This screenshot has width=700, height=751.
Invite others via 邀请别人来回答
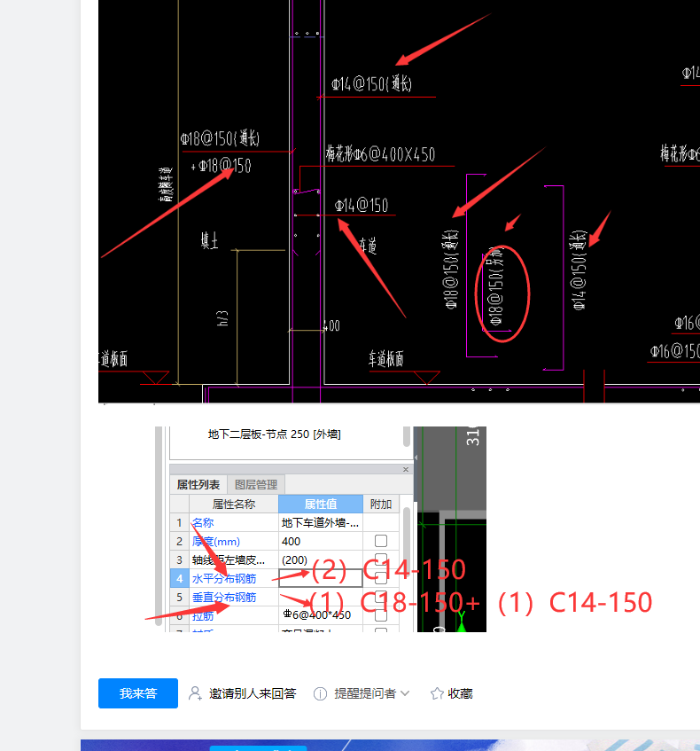[x=242, y=693]
